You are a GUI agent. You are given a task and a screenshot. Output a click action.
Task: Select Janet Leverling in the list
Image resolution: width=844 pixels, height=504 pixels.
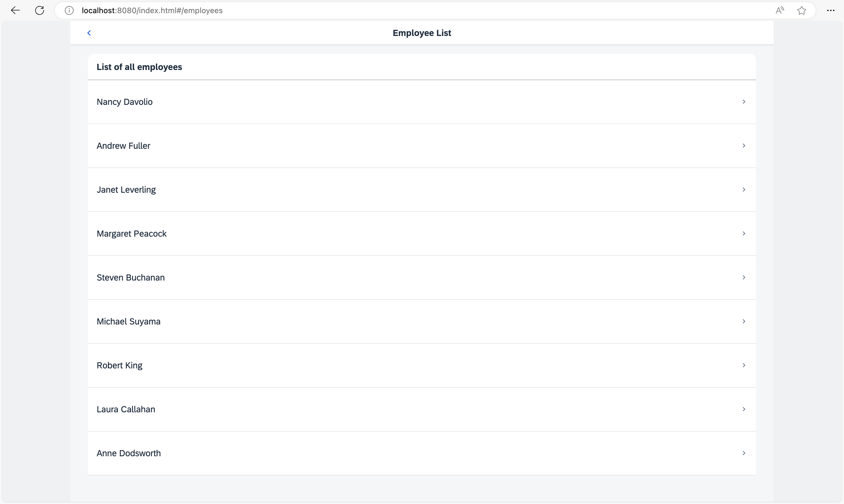coord(421,189)
